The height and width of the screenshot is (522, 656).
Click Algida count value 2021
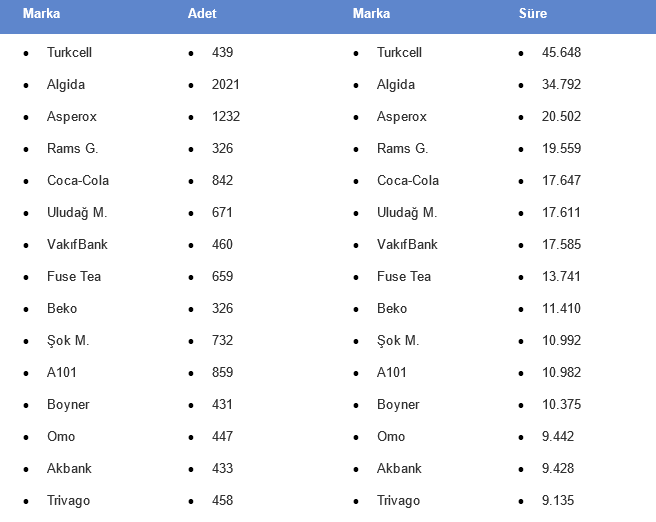226,84
